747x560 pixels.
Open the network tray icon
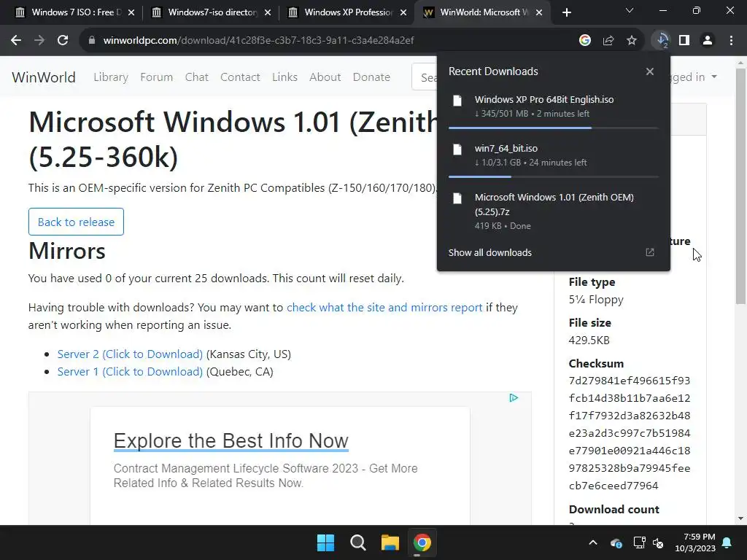(x=639, y=542)
